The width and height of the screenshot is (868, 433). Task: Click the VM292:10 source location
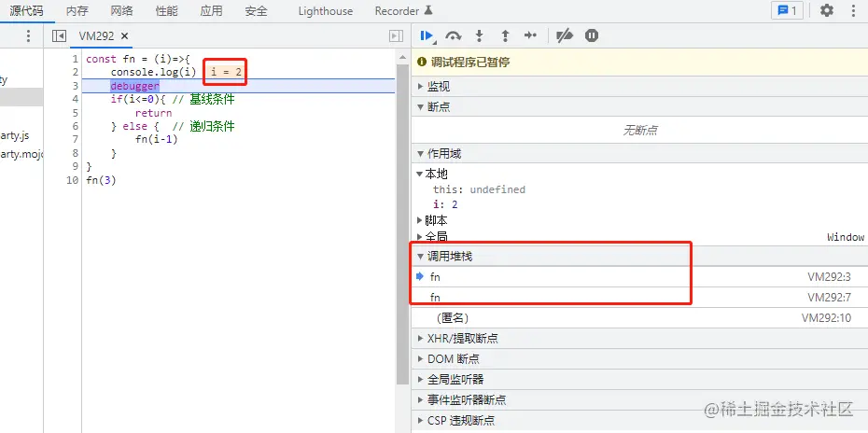[x=826, y=318]
